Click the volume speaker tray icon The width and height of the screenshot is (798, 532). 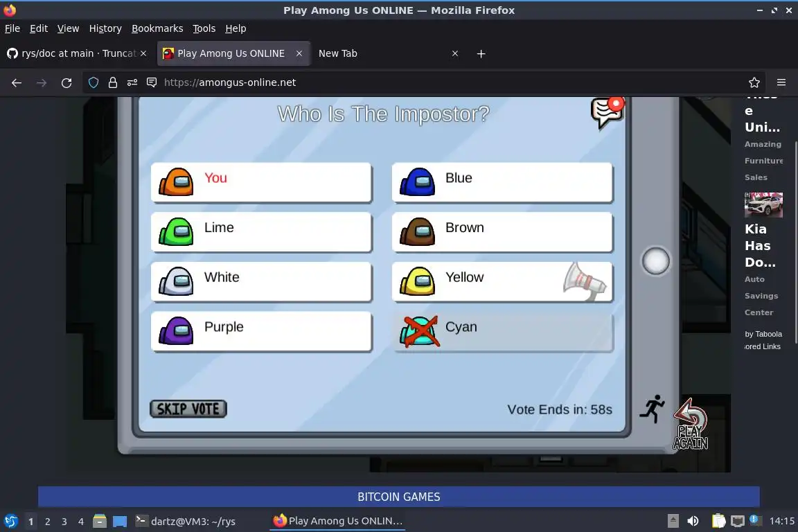point(693,521)
